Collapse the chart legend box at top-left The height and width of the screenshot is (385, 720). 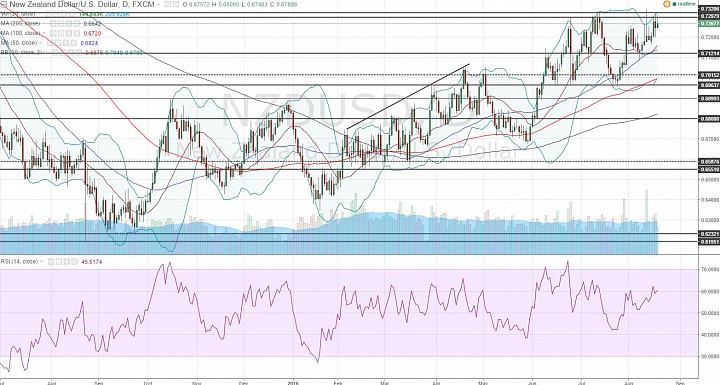(x=4, y=4)
